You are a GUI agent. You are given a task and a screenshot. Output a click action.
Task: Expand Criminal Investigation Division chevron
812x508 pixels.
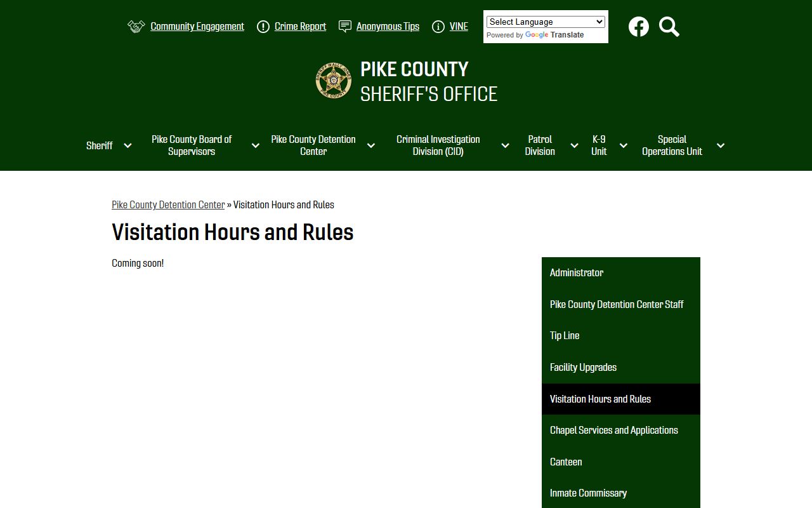(x=506, y=145)
